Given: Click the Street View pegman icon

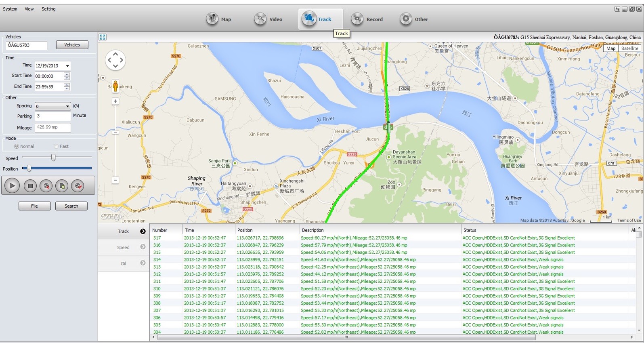Looking at the screenshot, I should coord(115,86).
